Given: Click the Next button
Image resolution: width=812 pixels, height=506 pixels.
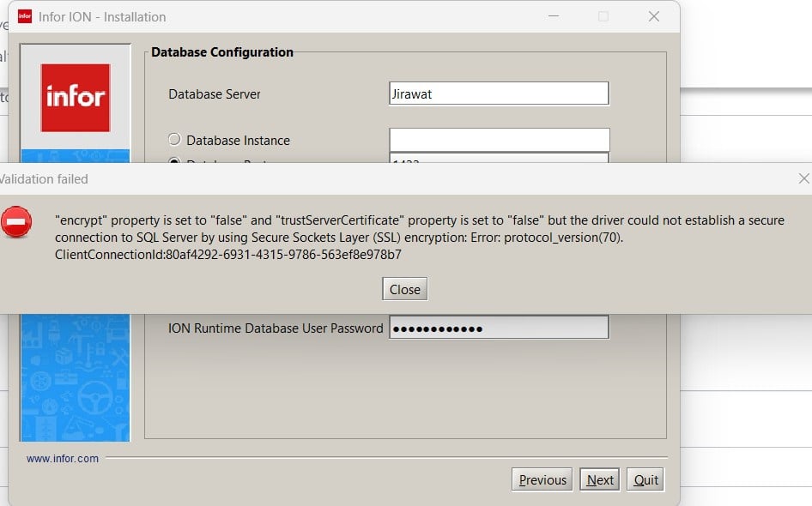Looking at the screenshot, I should 600,479.
